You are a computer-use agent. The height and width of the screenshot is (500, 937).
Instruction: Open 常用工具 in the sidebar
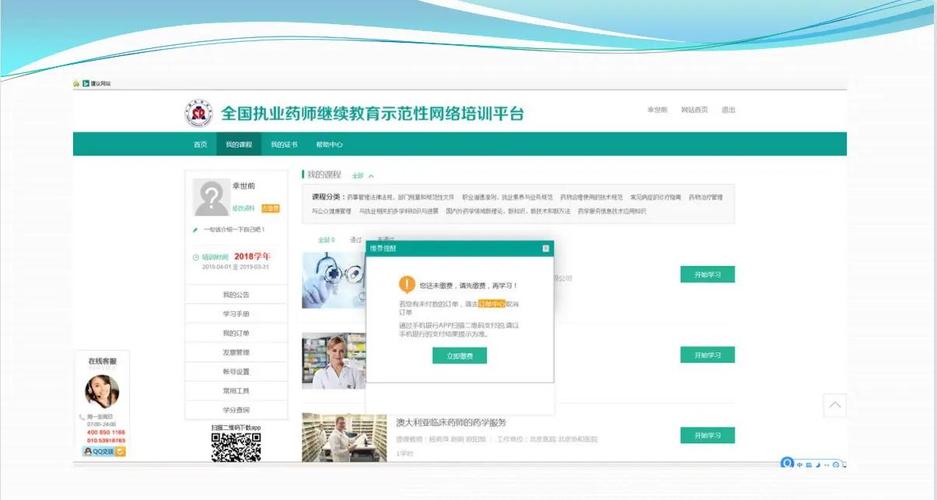point(236,391)
